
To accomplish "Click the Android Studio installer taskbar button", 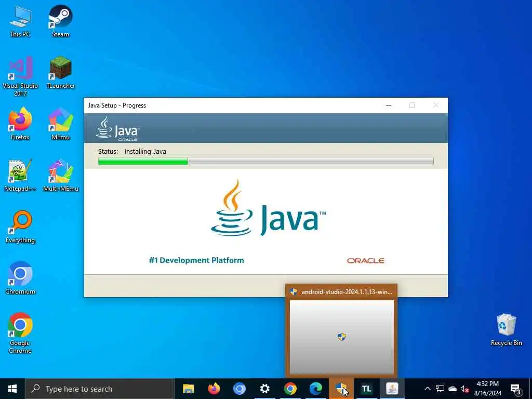I will click(x=341, y=389).
